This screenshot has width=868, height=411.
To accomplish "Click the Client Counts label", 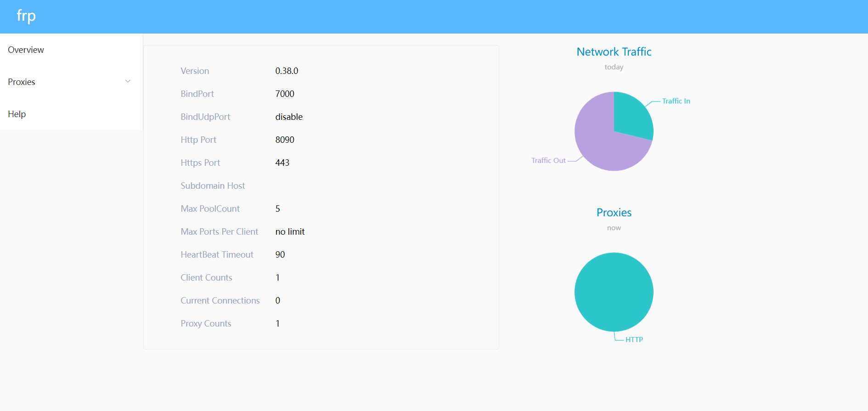I will point(206,277).
